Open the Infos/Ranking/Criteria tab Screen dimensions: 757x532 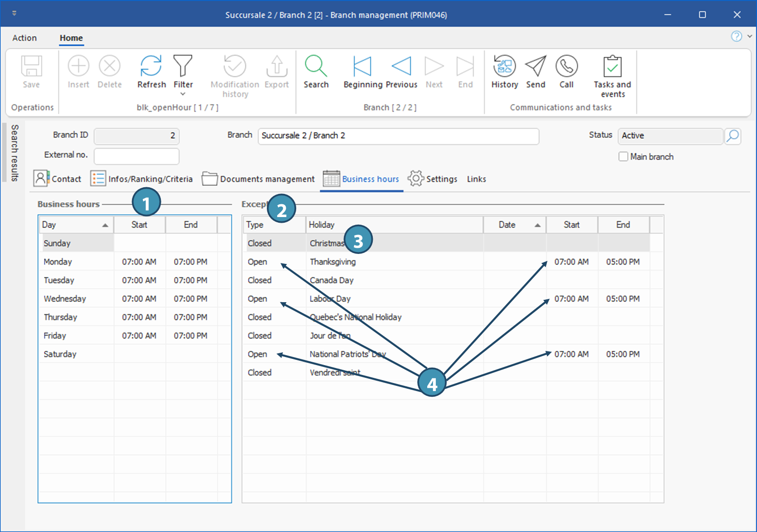click(141, 179)
